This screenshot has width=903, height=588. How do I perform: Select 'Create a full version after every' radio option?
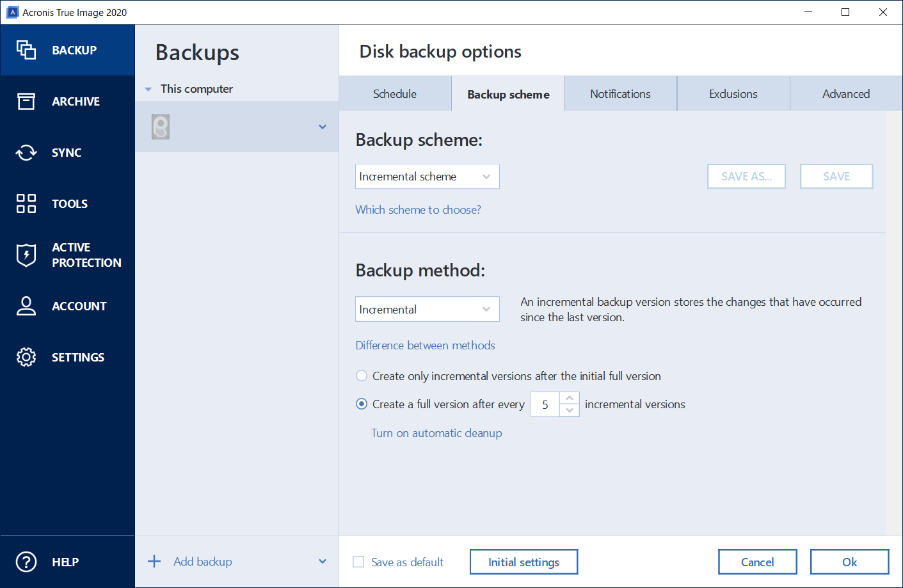(x=362, y=404)
